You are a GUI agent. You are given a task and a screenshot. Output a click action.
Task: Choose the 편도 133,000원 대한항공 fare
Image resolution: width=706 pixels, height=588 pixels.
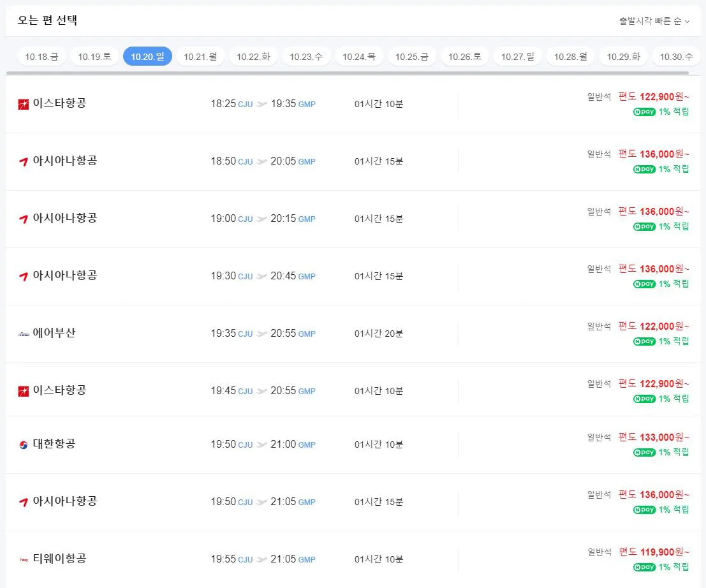point(653,437)
